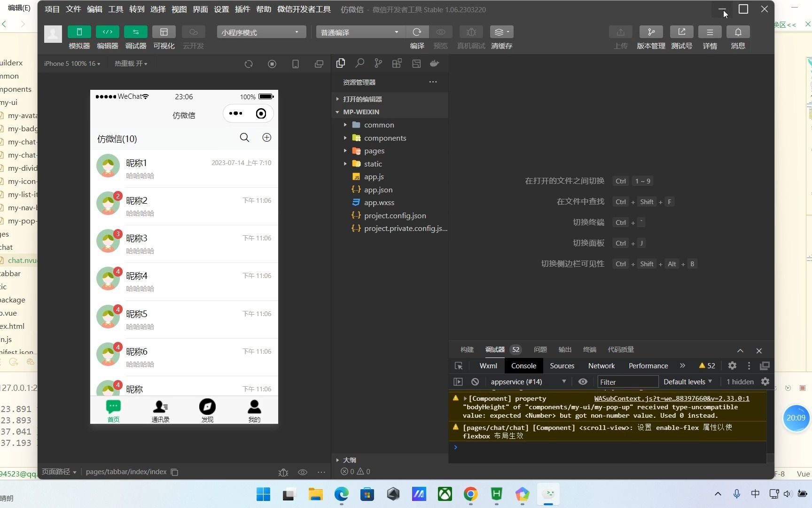Open the visualization (可视化) panel

[164, 32]
